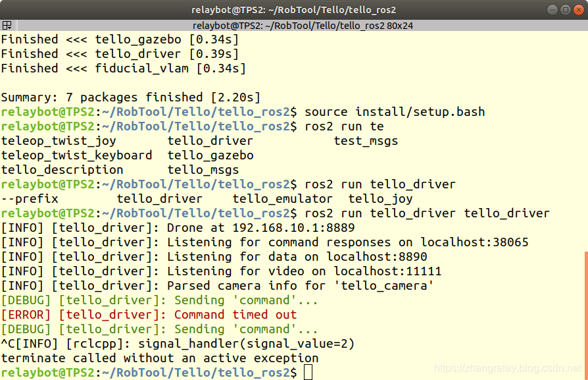Click 'Listening for video on localhost:11111' line
This screenshot has height=380, width=588.
[x=221, y=271]
